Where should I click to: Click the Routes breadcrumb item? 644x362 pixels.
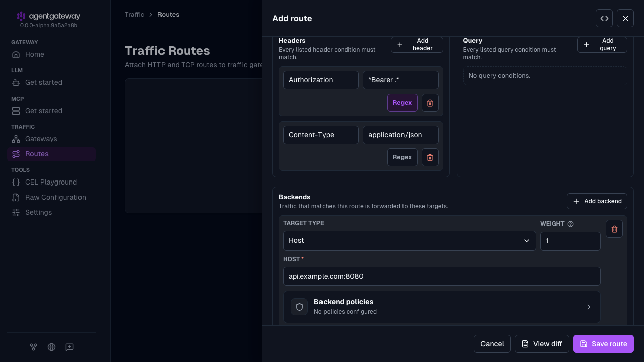click(x=168, y=15)
